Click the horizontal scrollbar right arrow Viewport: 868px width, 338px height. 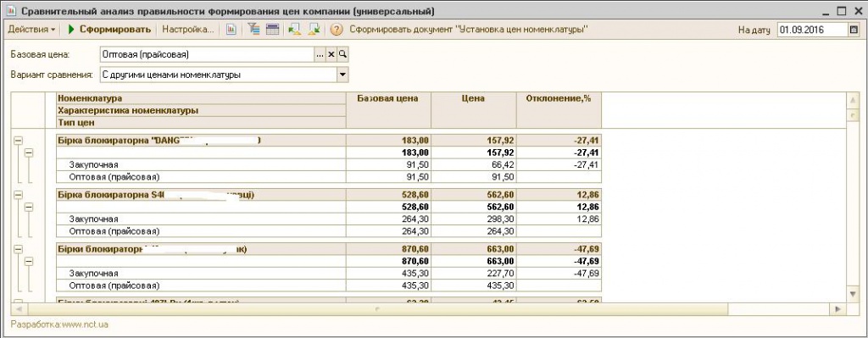click(838, 308)
